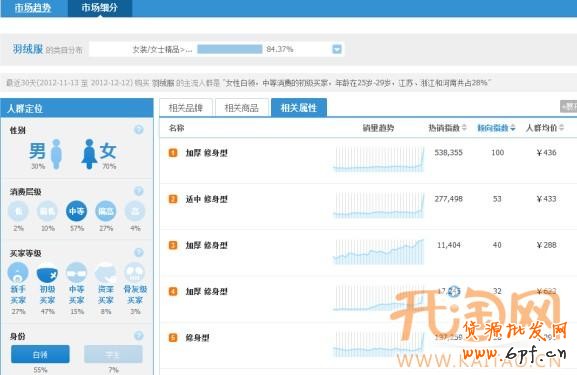Click average price ¥288
Screen dimensions: 577x375
(546, 245)
